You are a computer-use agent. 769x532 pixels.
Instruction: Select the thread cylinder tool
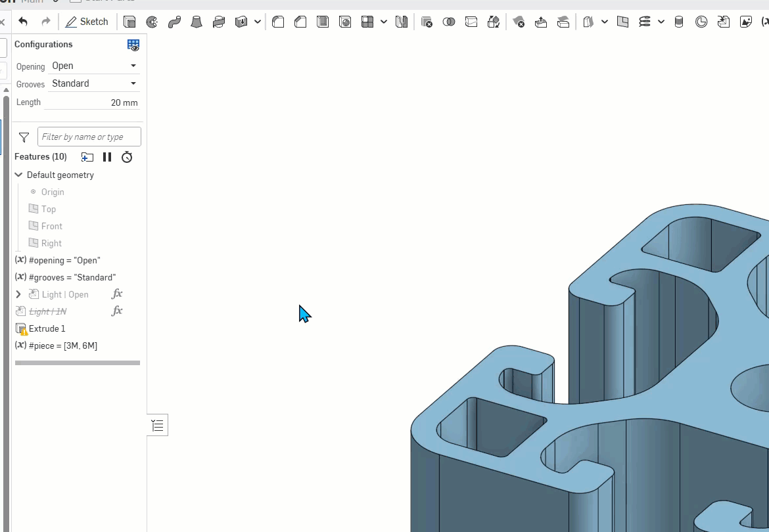(x=679, y=22)
